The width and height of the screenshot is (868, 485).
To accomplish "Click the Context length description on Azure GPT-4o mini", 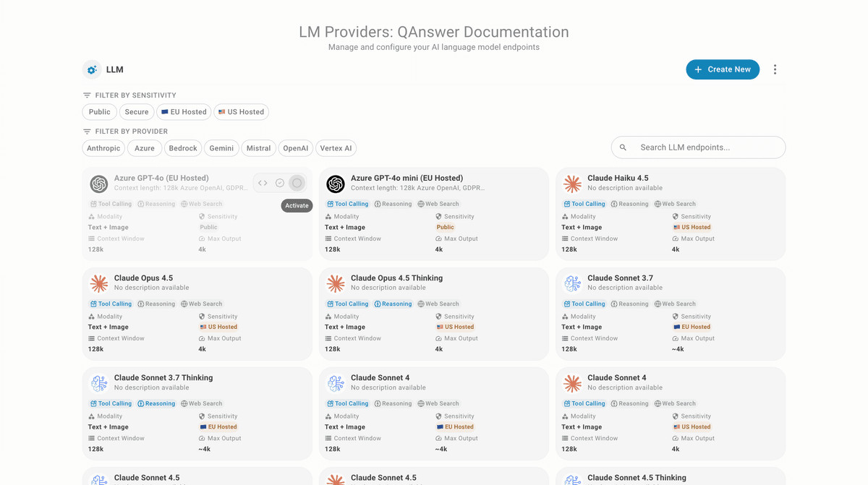I will click(417, 188).
